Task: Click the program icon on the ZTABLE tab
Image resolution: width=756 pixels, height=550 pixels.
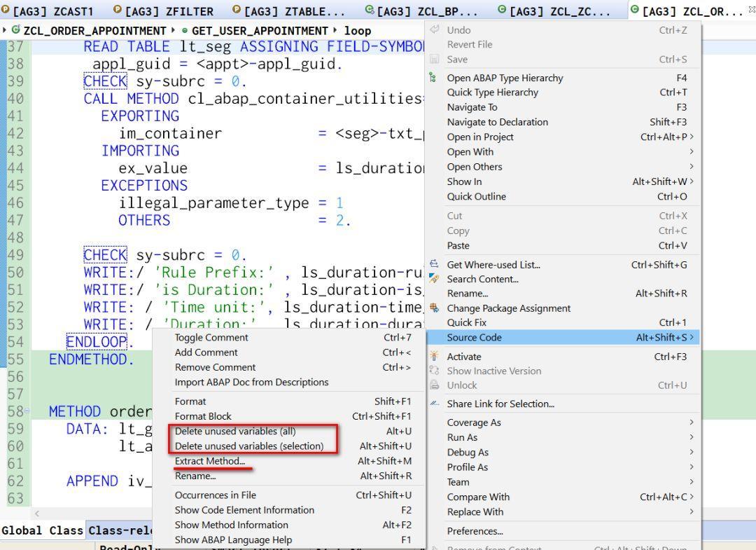Action: click(237, 10)
